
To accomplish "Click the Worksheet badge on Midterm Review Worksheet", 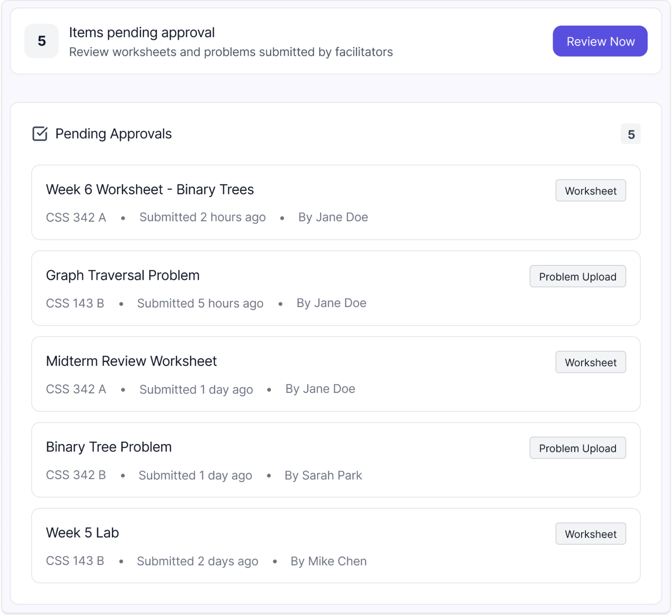I will click(590, 362).
